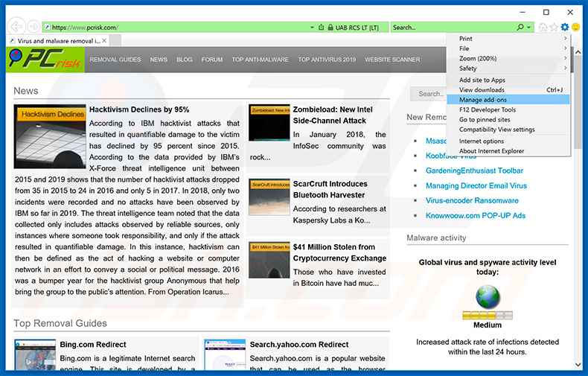Click the globe malware activity icon

pyautogui.click(x=488, y=297)
